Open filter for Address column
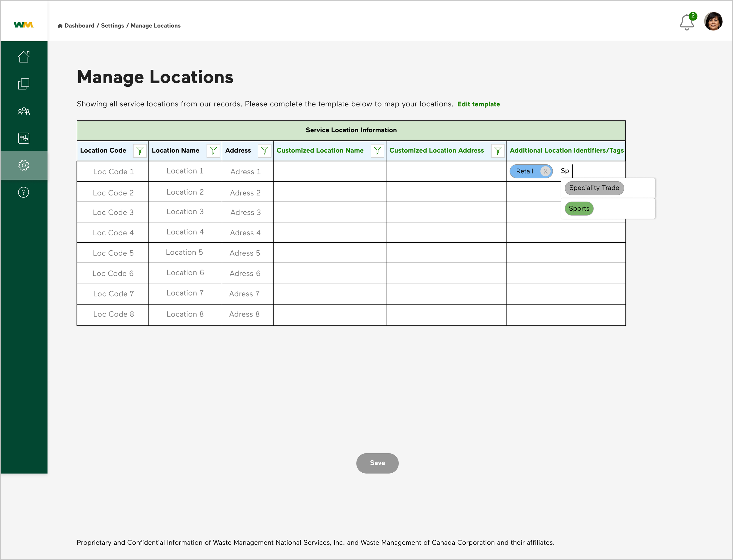733x560 pixels. pyautogui.click(x=264, y=151)
